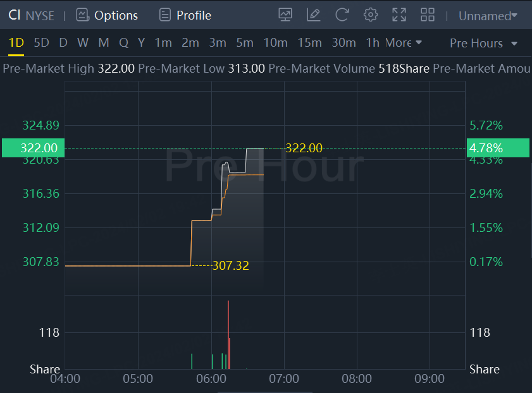Expand chart to full screen
The width and height of the screenshot is (532, 393).
[x=399, y=15]
